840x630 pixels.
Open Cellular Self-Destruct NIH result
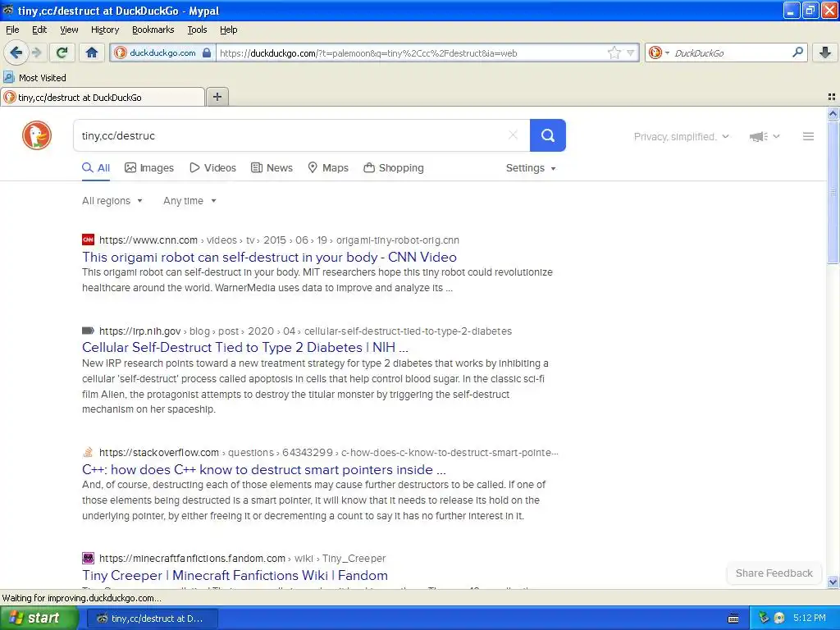(x=244, y=347)
